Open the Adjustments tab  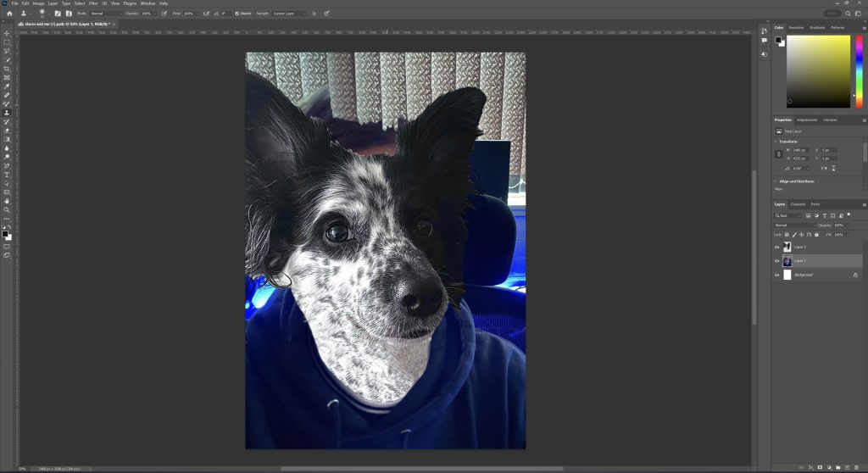pos(806,120)
